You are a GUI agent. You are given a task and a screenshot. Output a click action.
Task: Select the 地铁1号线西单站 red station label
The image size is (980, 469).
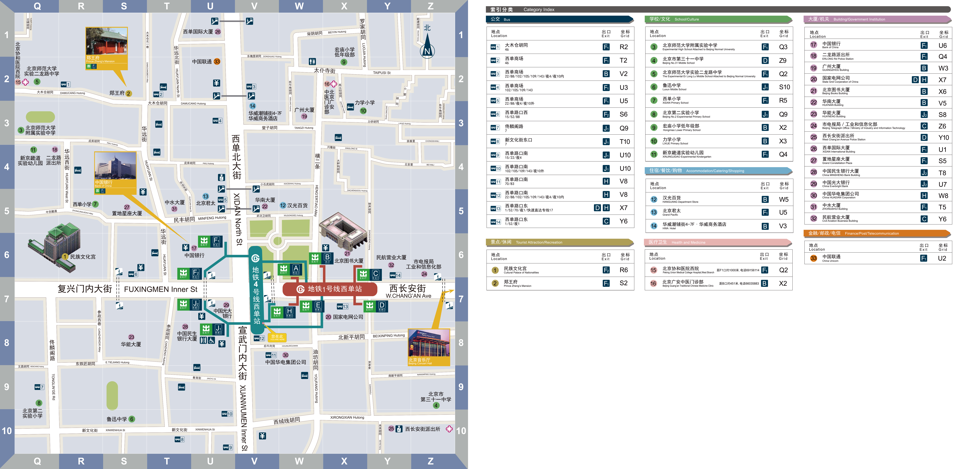click(329, 289)
